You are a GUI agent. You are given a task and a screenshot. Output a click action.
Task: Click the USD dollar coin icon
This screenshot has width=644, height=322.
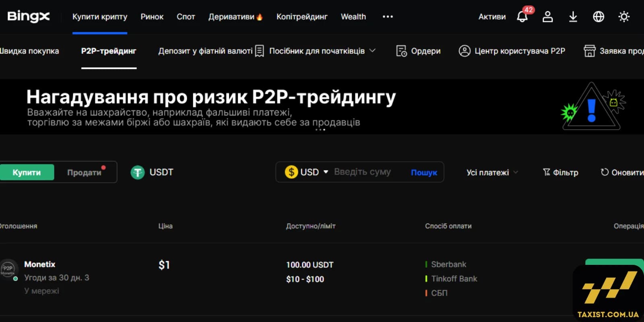coord(291,172)
